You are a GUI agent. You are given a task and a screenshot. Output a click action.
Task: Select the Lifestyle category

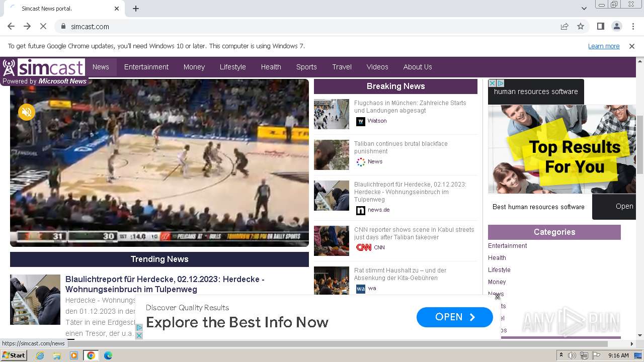(x=499, y=270)
